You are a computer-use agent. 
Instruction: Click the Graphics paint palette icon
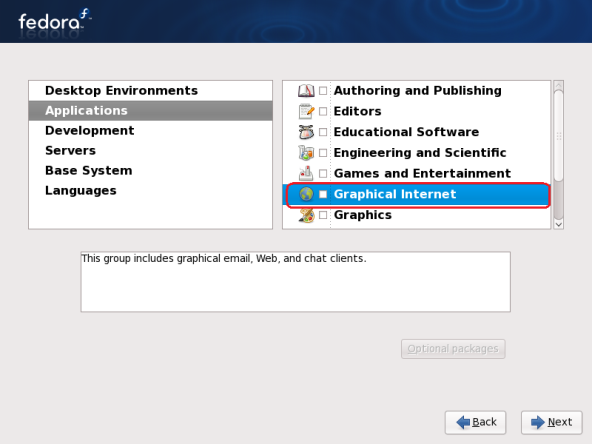tap(306, 215)
